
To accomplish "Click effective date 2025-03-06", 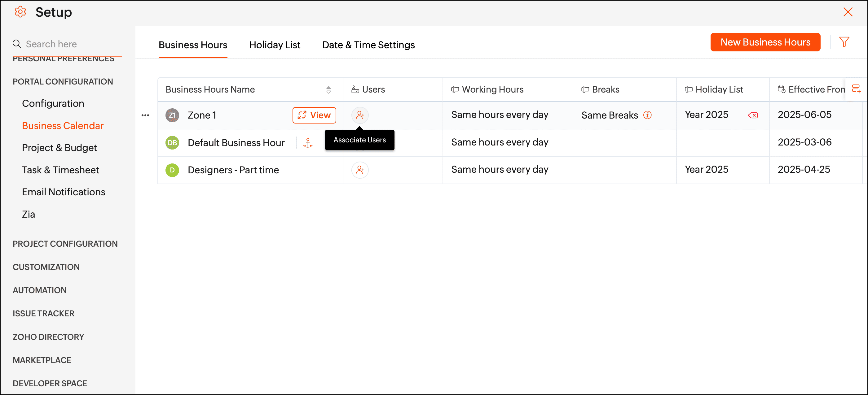I will click(x=804, y=142).
